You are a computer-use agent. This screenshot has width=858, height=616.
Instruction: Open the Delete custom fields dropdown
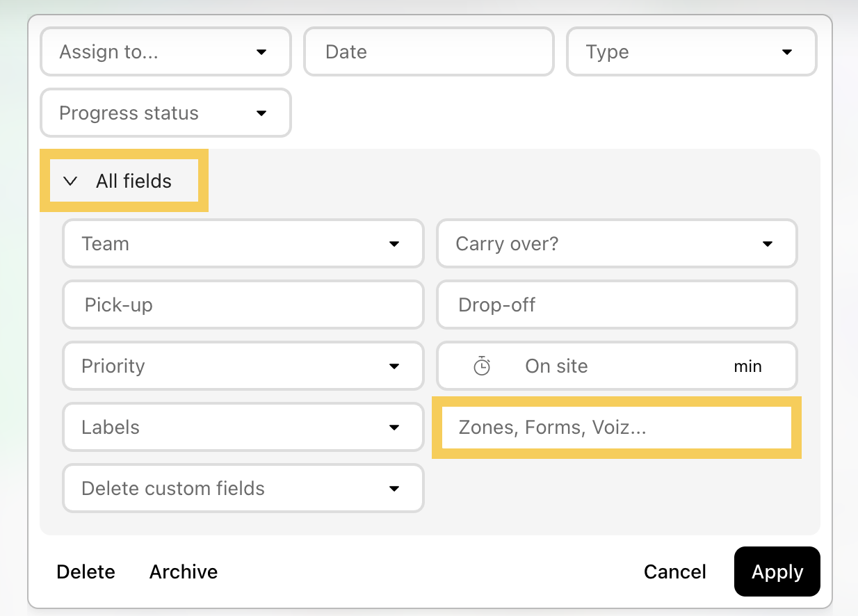(243, 488)
